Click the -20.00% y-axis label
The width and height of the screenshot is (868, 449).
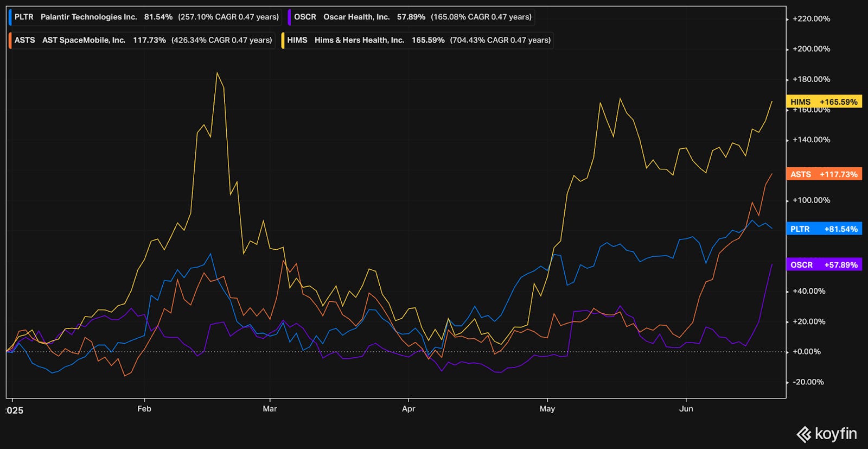tap(808, 382)
